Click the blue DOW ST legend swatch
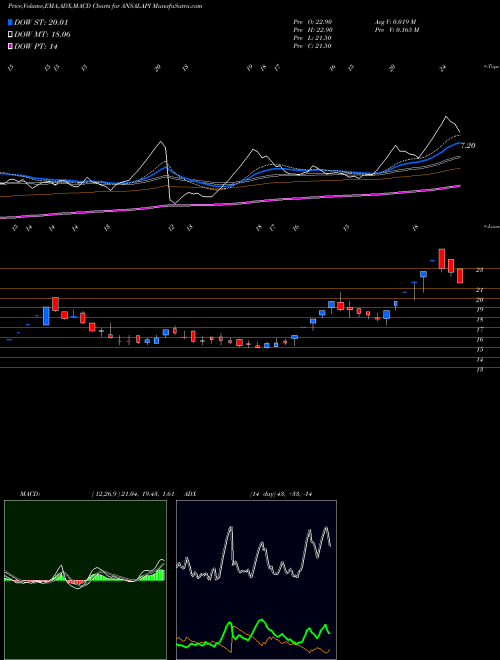Image resolution: width=500 pixels, height=660 pixels. point(10,22)
